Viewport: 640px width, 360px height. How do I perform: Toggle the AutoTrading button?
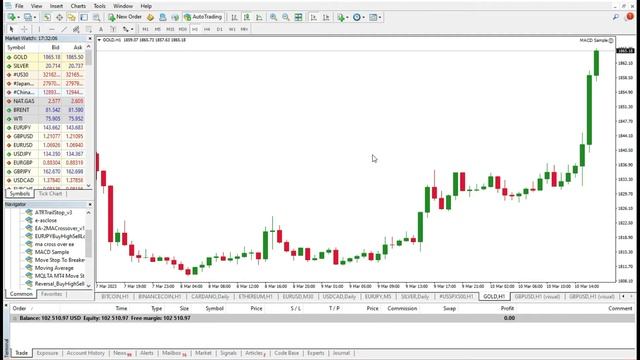pyautogui.click(x=203, y=17)
